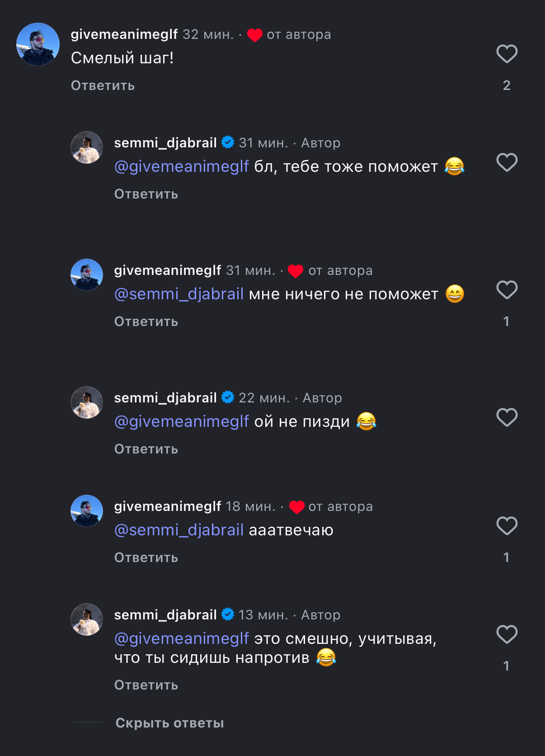Open the @givemeanimeglf mention before "ой не пизди"
Screen dimensions: 545x756
[x=181, y=421]
